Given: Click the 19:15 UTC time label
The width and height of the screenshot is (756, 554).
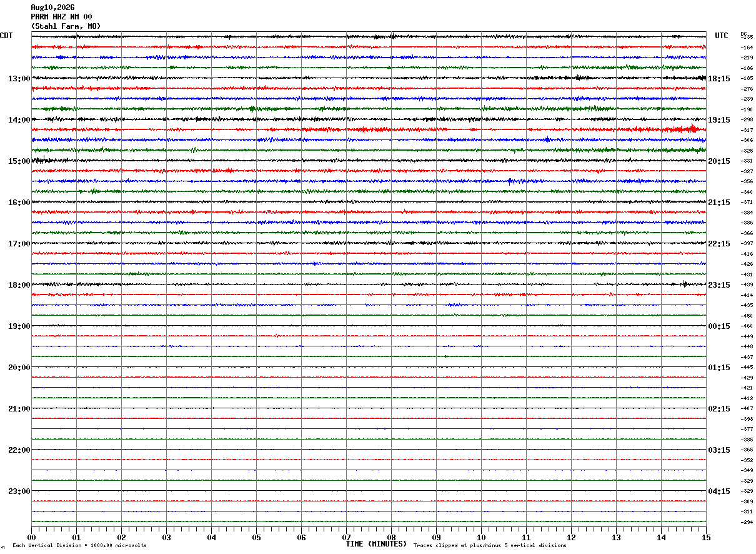Looking at the screenshot, I should click(719, 120).
